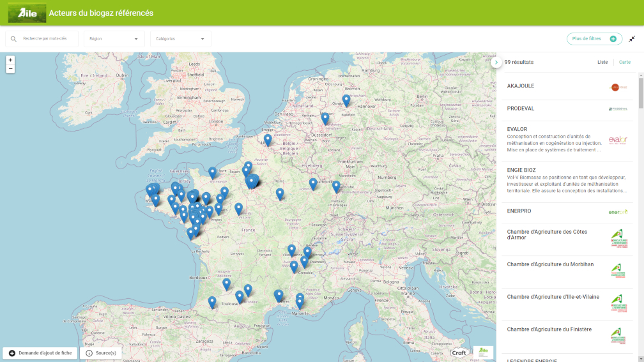Click the search magnifier icon
Image resolution: width=644 pixels, height=362 pixels.
tap(13, 39)
